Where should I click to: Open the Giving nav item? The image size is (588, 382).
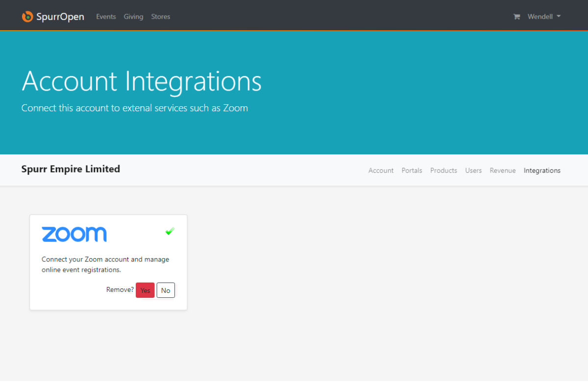pos(133,17)
